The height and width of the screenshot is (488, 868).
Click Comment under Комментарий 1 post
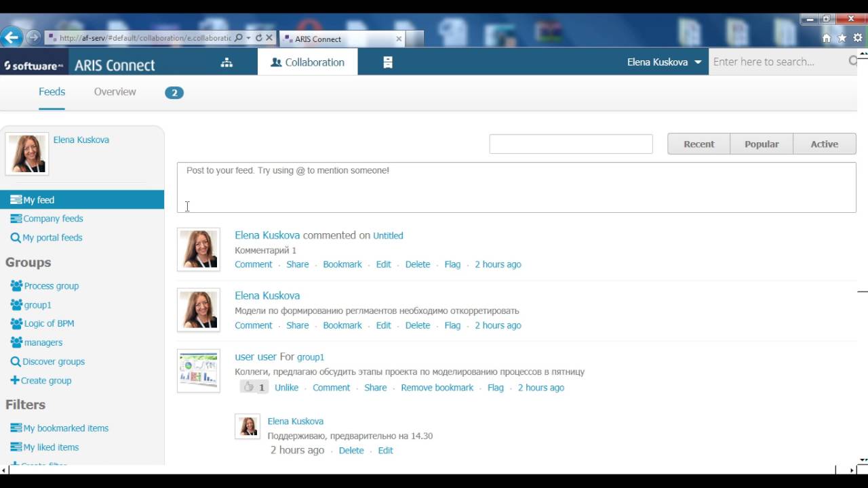coord(253,264)
